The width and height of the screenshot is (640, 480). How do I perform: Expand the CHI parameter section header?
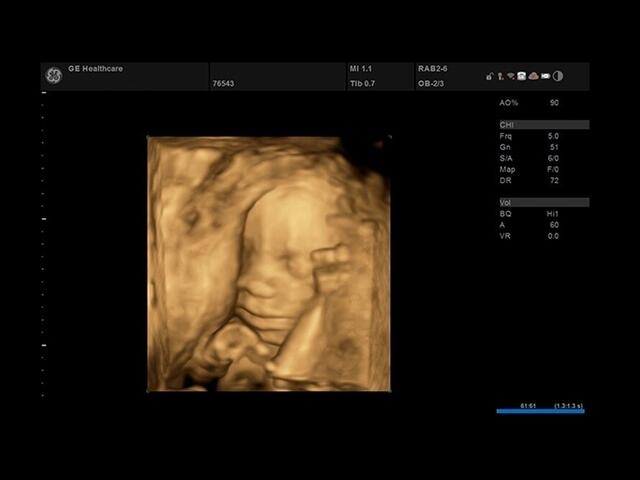[543, 125]
